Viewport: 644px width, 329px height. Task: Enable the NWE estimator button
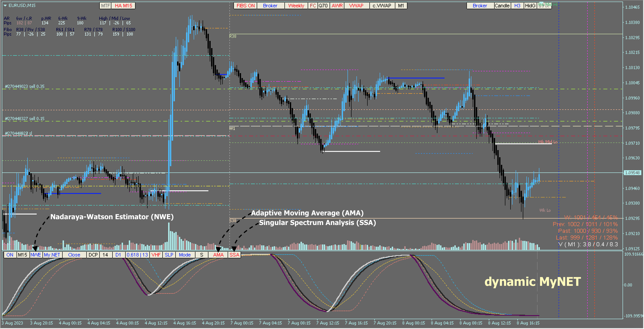point(36,255)
